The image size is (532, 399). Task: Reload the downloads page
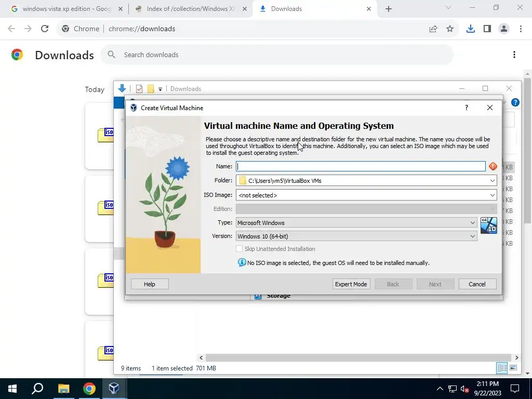(x=45, y=29)
